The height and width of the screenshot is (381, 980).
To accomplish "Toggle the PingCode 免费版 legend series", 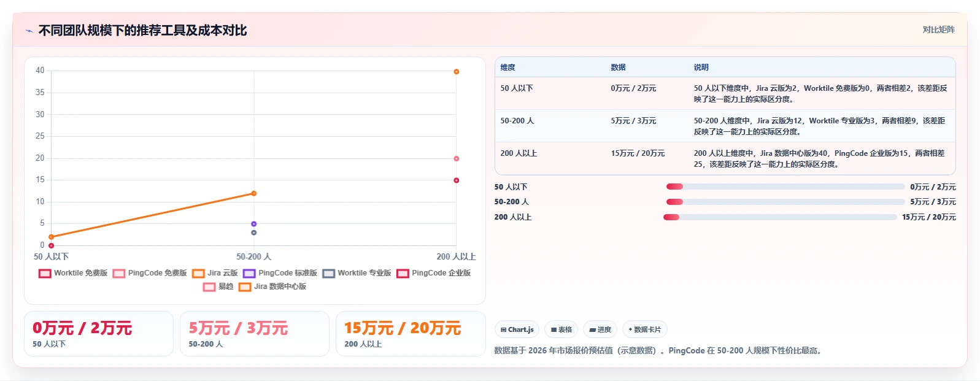I will click(x=150, y=273).
